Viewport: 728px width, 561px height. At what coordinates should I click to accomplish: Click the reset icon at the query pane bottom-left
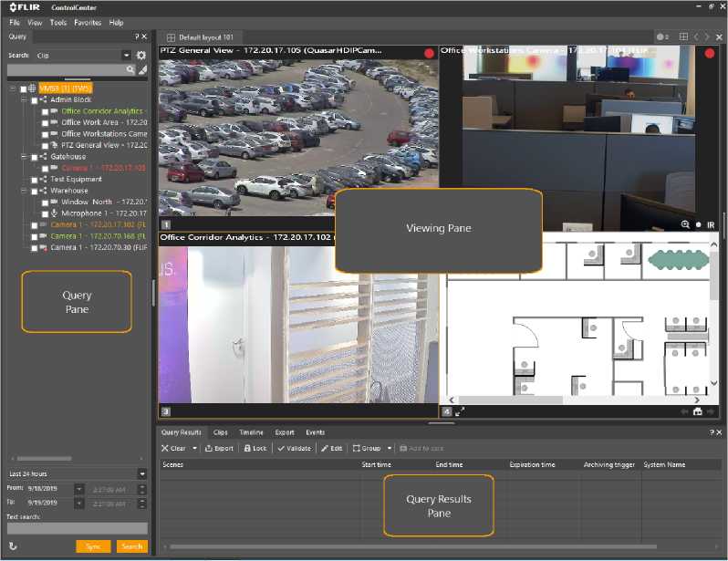click(13, 546)
